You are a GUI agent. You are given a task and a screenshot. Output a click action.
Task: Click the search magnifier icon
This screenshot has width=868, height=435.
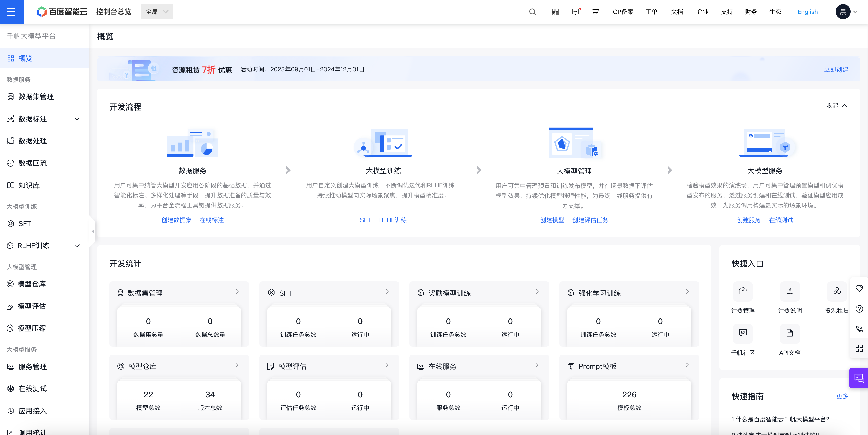(532, 12)
